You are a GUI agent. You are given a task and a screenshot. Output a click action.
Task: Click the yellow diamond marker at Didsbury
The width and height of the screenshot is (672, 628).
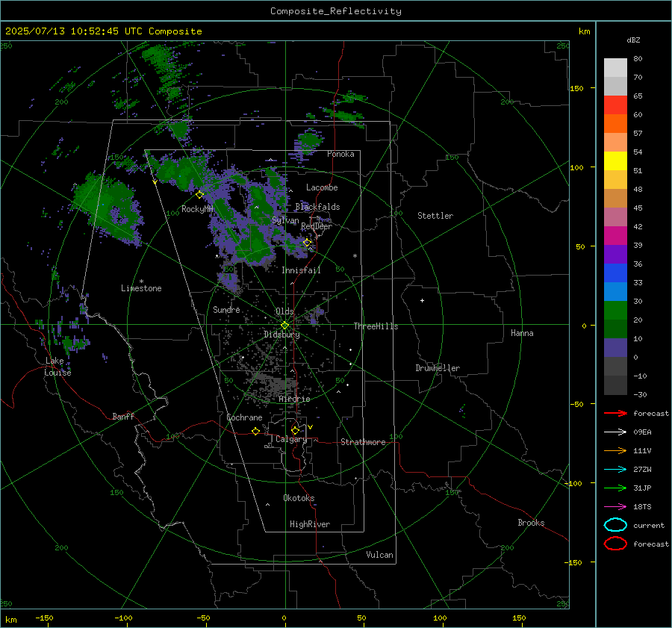pos(285,326)
